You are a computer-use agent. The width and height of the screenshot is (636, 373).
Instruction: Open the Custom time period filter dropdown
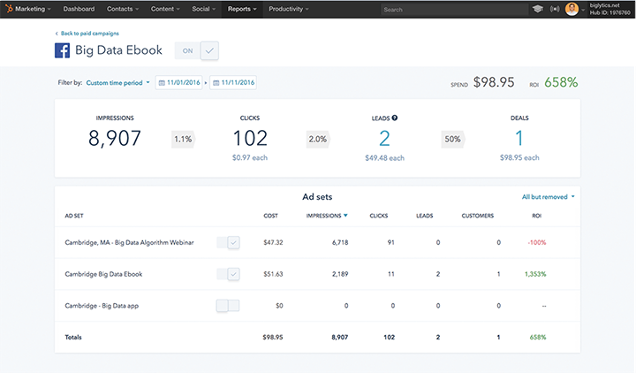[x=118, y=83]
